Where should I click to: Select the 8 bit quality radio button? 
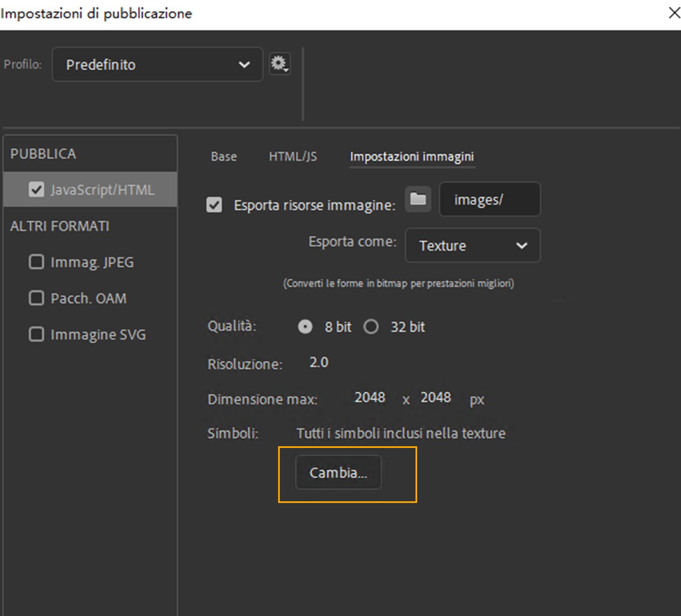click(x=305, y=326)
